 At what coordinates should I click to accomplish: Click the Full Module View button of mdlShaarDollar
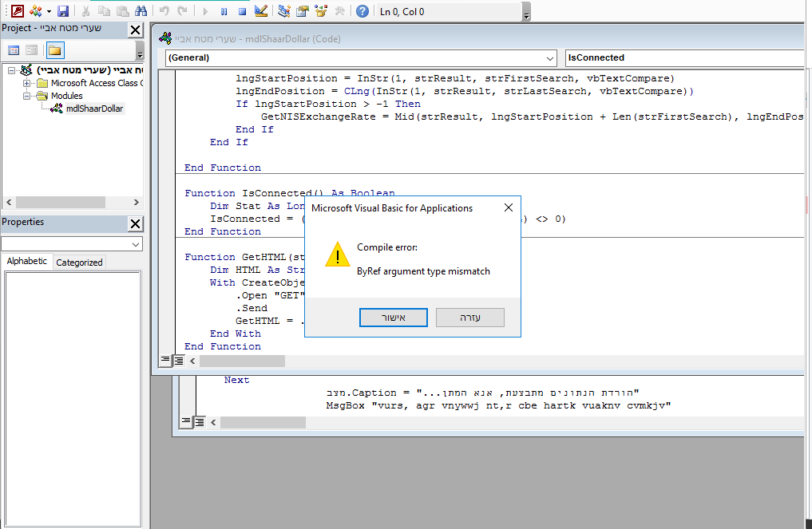(x=179, y=361)
